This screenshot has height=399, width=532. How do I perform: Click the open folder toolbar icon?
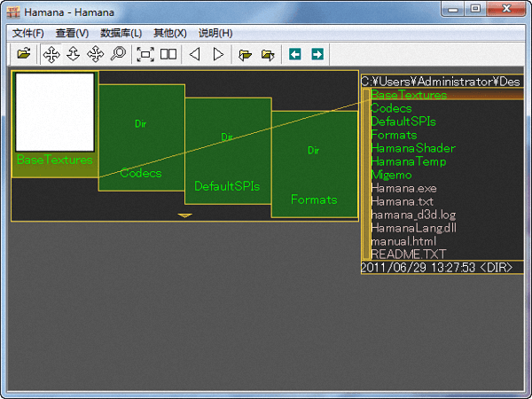(x=24, y=54)
